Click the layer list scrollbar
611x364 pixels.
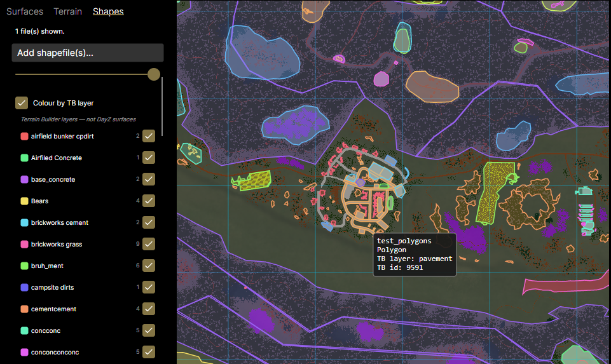[162, 107]
